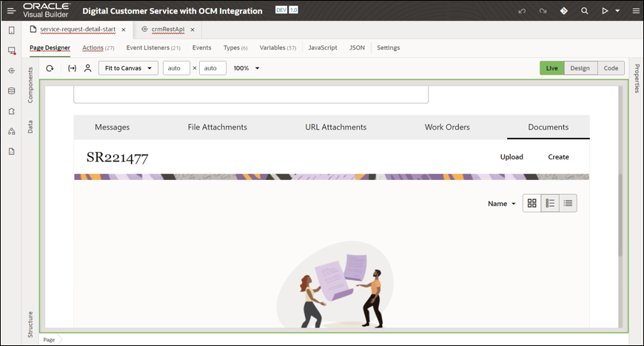
Task: Click the Redo arrow icon
Action: 543,10
